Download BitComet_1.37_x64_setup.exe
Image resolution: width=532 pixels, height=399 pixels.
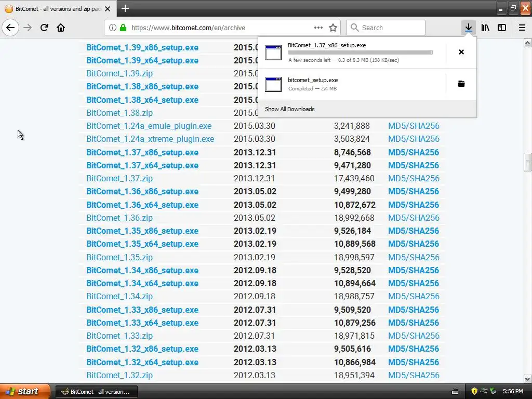pos(142,165)
